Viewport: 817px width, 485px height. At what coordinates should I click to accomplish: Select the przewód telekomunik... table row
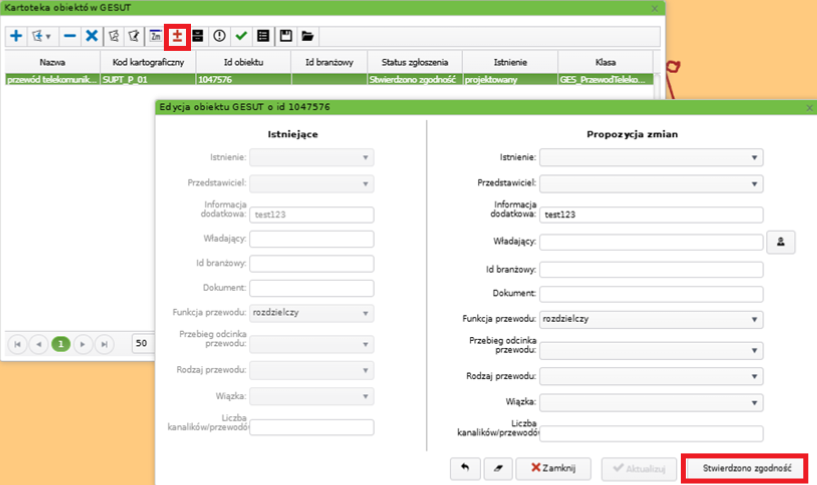[x=52, y=79]
